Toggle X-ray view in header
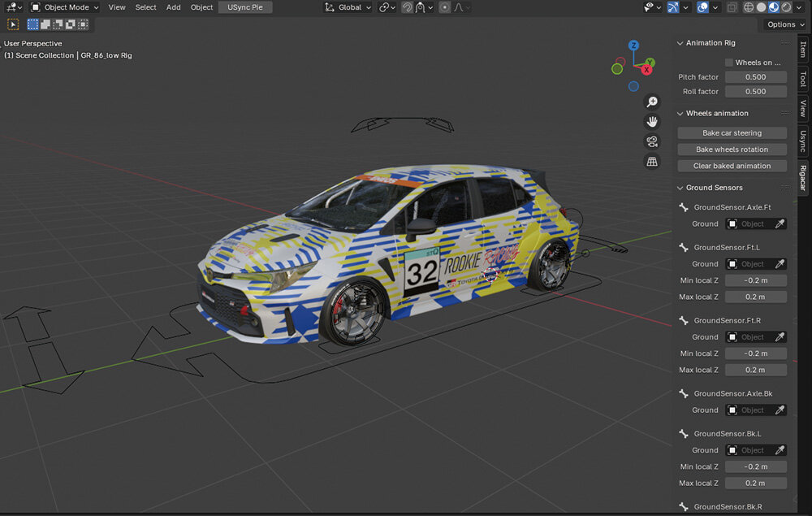 (x=732, y=7)
